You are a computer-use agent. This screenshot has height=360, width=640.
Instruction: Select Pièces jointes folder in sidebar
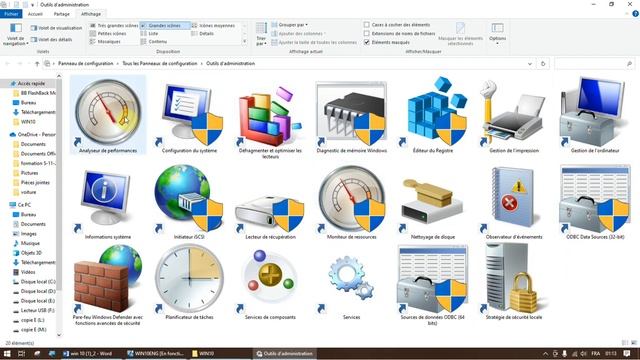pos(31,182)
